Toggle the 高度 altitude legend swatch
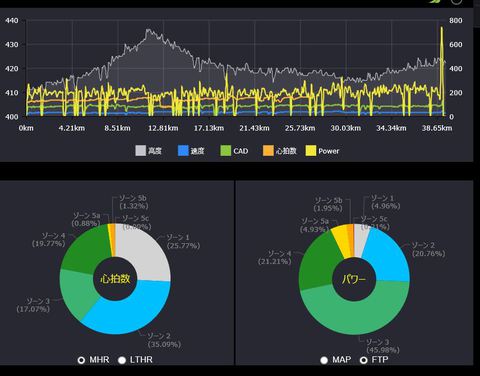Screen dimensions: 480x376 click(141, 151)
